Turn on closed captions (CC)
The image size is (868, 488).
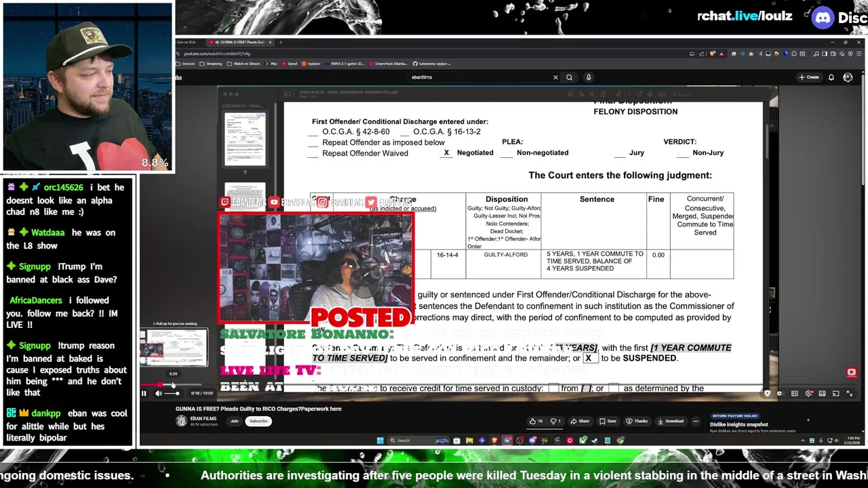(x=795, y=393)
